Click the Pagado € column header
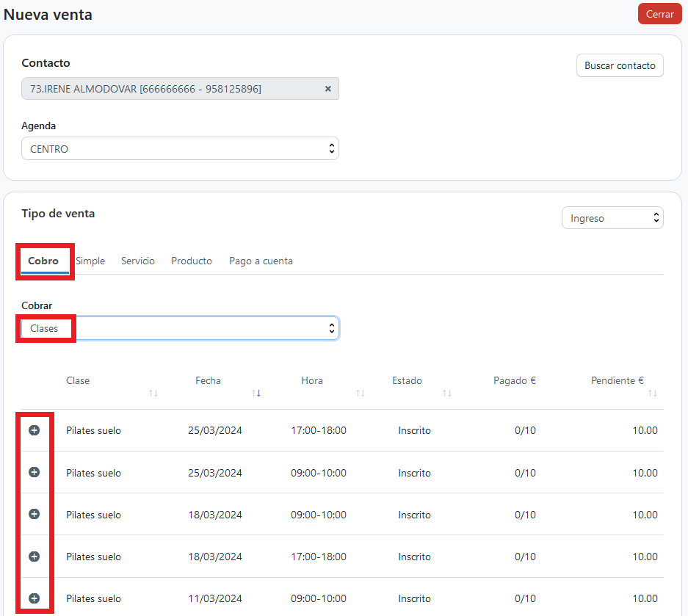This screenshot has height=616, width=688. click(x=514, y=380)
